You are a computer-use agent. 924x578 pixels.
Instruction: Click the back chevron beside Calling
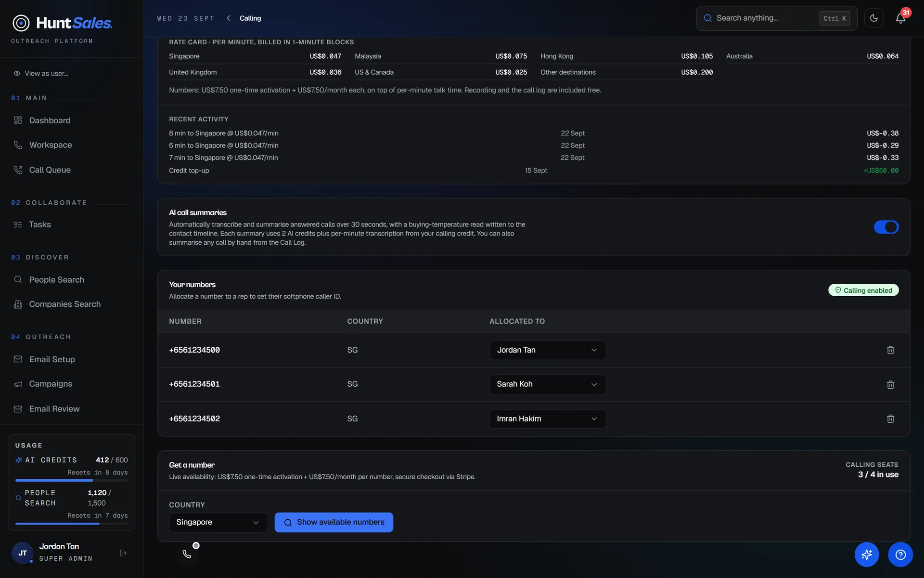tap(229, 18)
